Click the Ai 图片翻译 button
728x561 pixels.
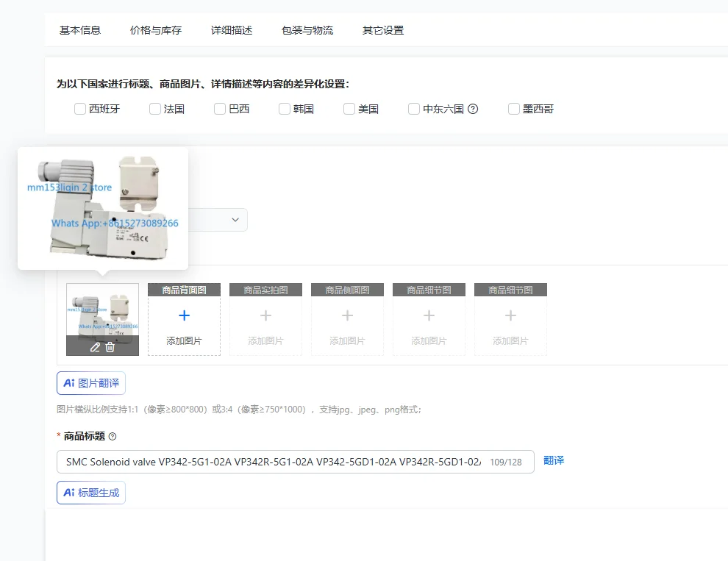coord(91,383)
